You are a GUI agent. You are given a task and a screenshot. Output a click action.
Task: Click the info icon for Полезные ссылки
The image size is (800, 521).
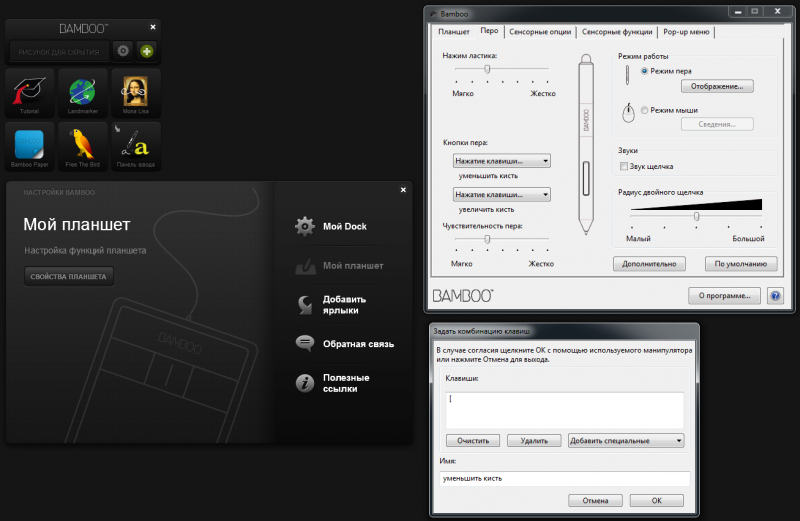(x=305, y=383)
